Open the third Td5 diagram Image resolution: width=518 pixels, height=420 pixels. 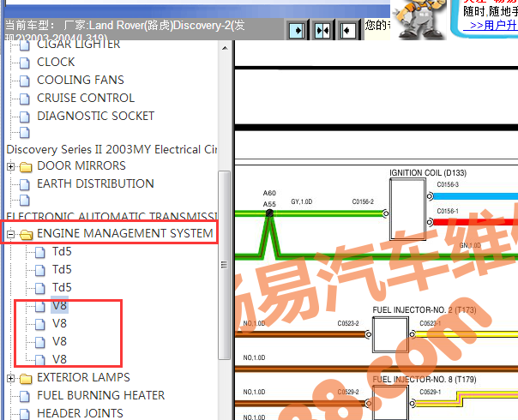[x=62, y=288]
